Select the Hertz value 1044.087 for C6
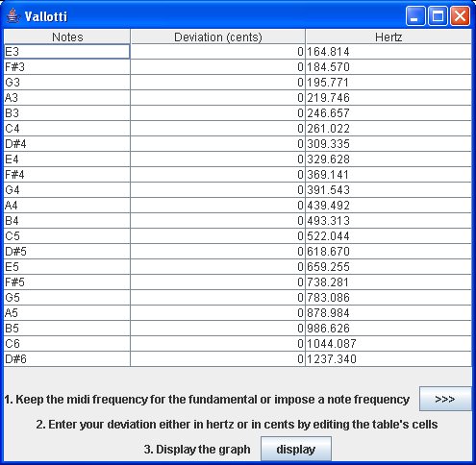This screenshot has width=476, height=465. coord(388,344)
